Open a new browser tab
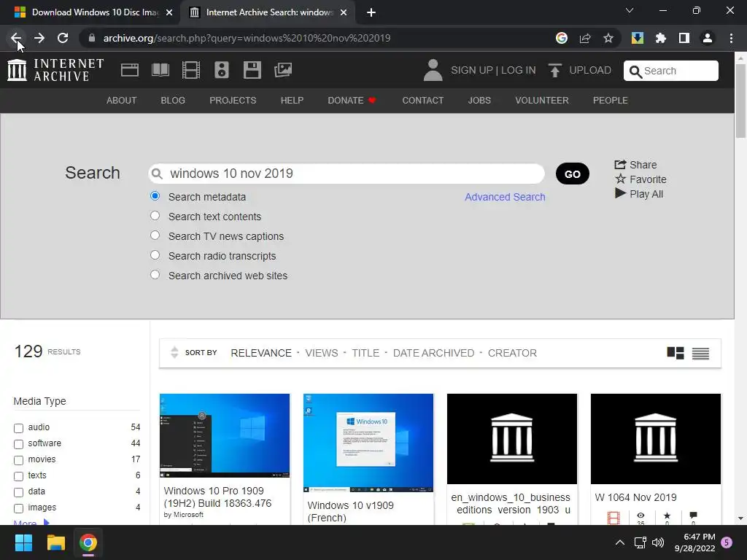 pos(371,12)
